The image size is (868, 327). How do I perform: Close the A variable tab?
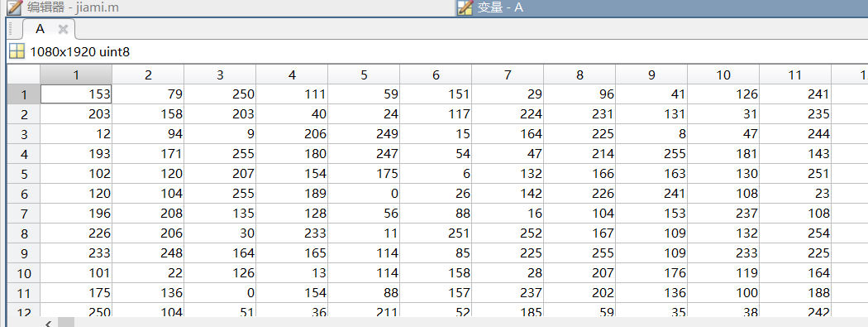(63, 29)
